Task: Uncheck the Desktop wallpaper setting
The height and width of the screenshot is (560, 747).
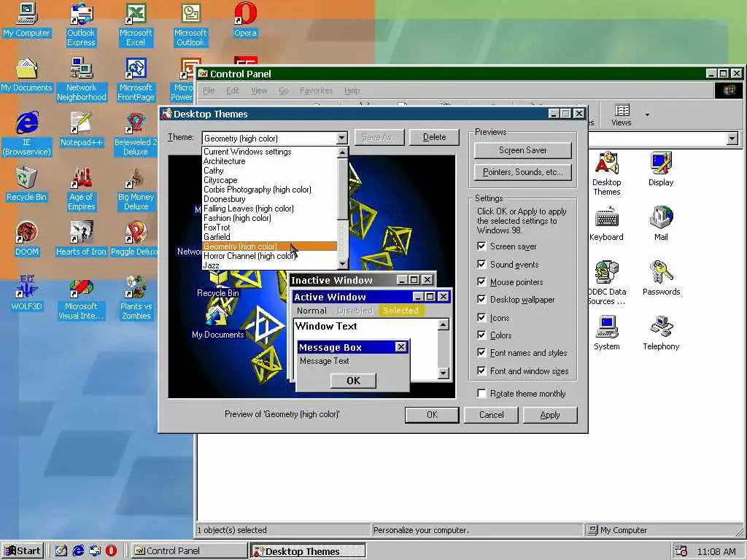Action: click(481, 299)
